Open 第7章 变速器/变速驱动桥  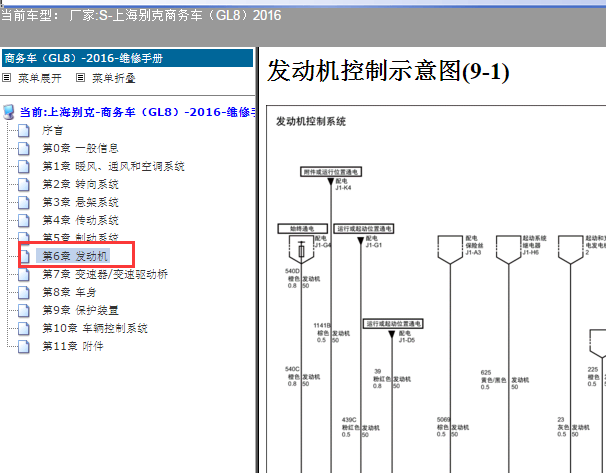click(x=105, y=274)
